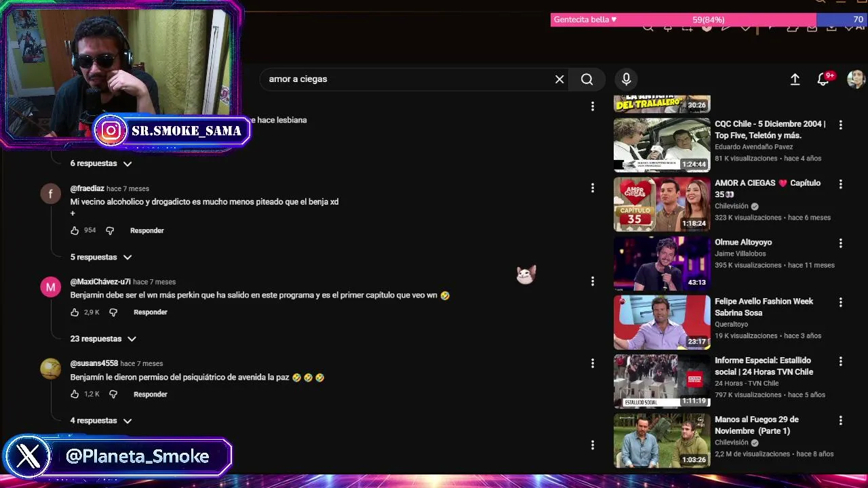
Task: Open options menu for 'hace lesbiana' comment
Action: [x=592, y=106]
